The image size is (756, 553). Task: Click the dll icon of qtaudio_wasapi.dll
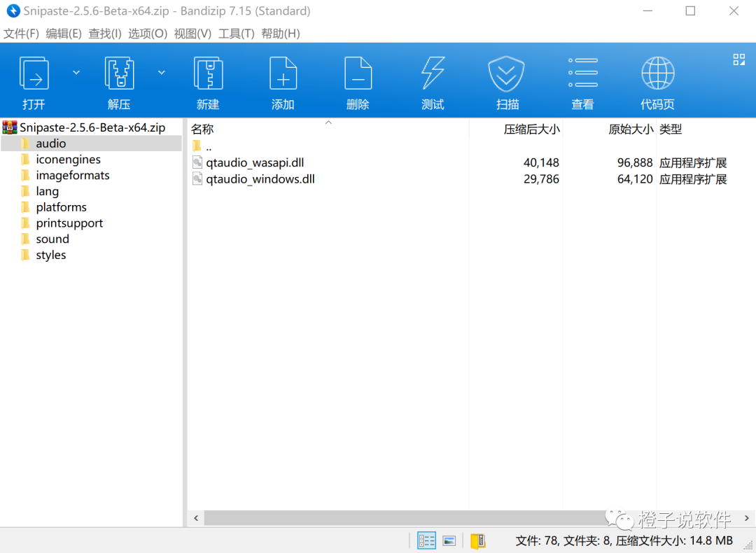(197, 162)
